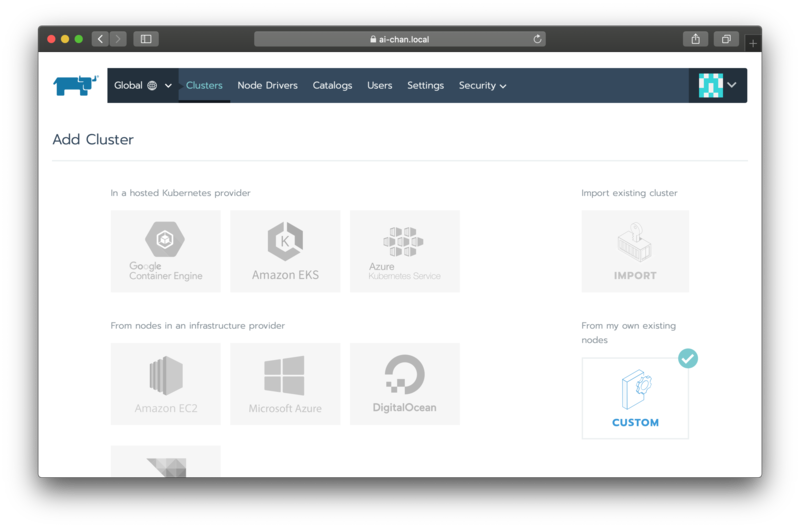Image resolution: width=800 pixels, height=528 pixels.
Task: Select the Microsoft Azure provider tile
Action: [x=285, y=384]
